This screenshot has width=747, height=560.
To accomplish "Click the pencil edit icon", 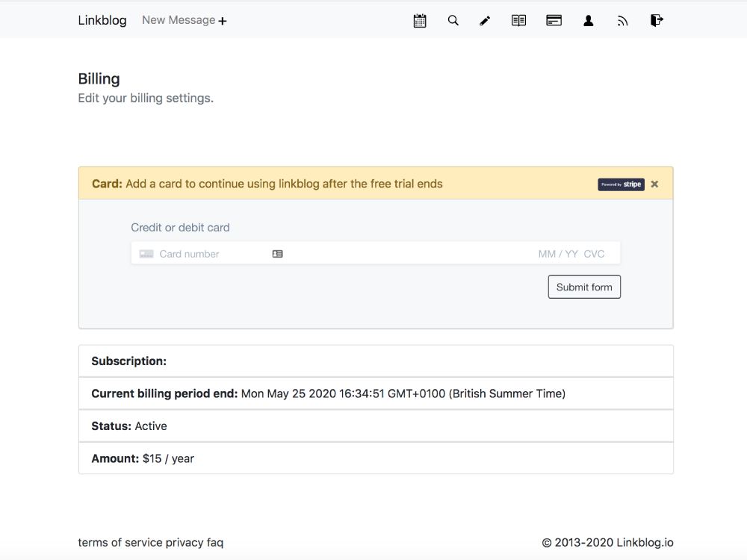I will (485, 20).
